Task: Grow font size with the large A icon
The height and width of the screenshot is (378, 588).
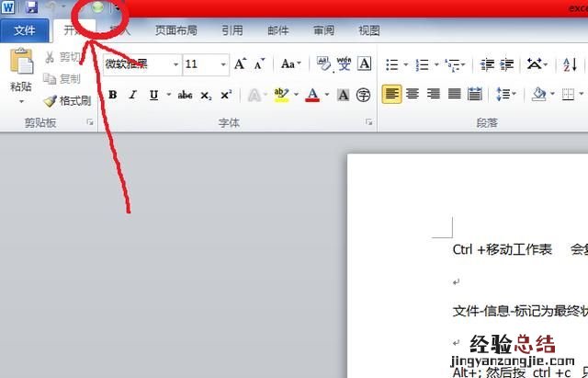Action: pyautogui.click(x=240, y=64)
